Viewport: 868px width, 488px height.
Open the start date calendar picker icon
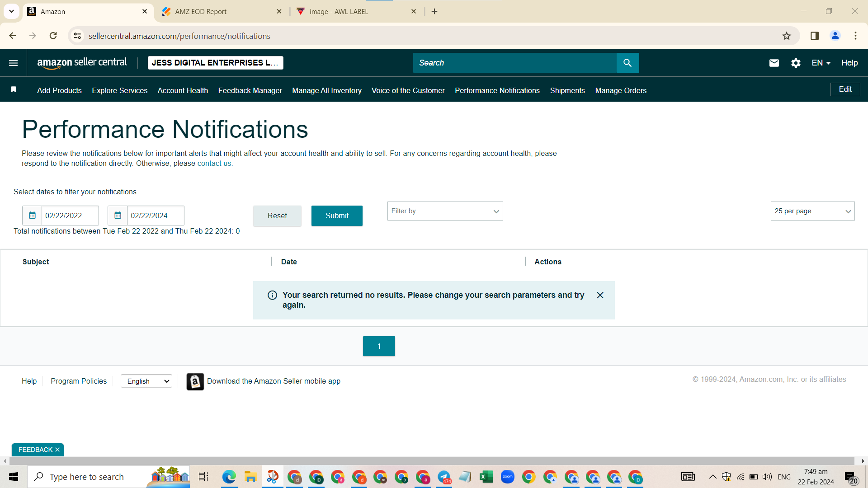pos(32,216)
